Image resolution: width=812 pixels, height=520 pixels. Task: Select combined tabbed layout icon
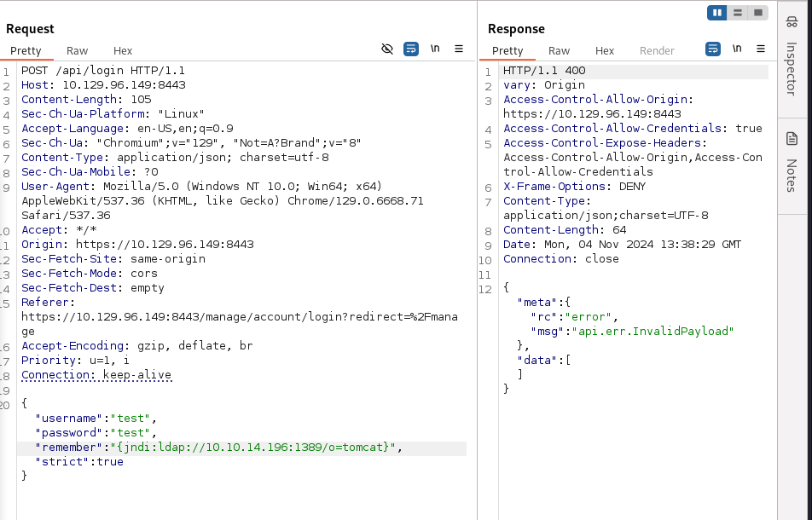[758, 13]
